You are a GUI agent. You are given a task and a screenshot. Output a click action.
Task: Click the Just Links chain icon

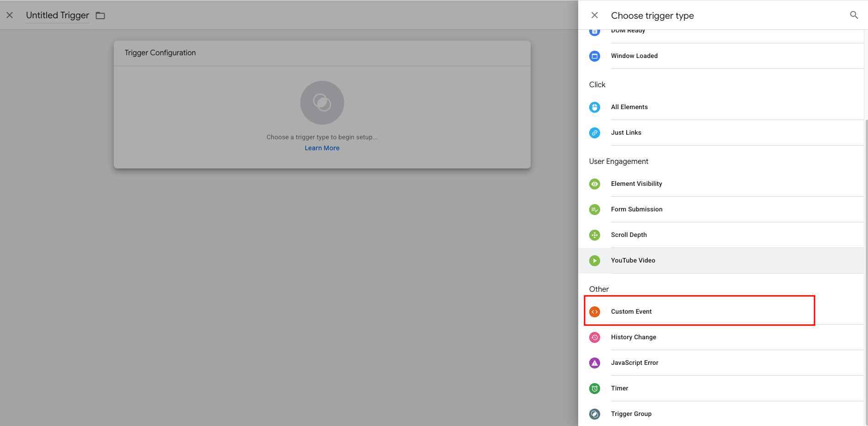(x=594, y=133)
